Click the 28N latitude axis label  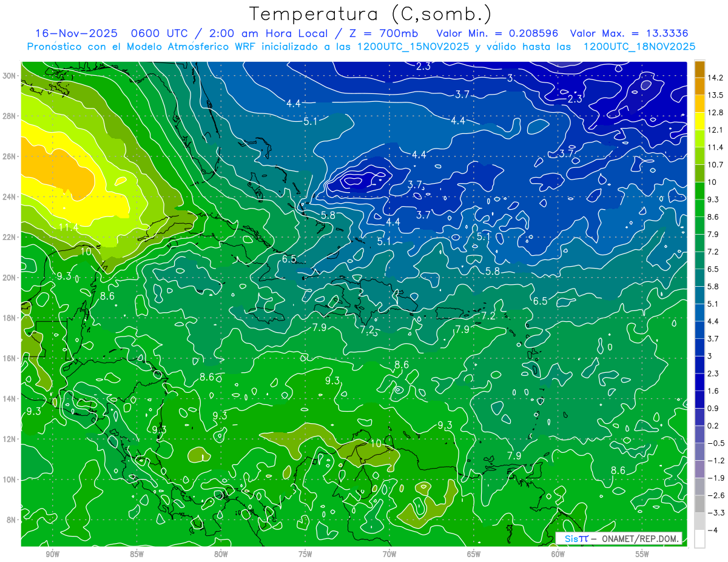tap(10, 116)
